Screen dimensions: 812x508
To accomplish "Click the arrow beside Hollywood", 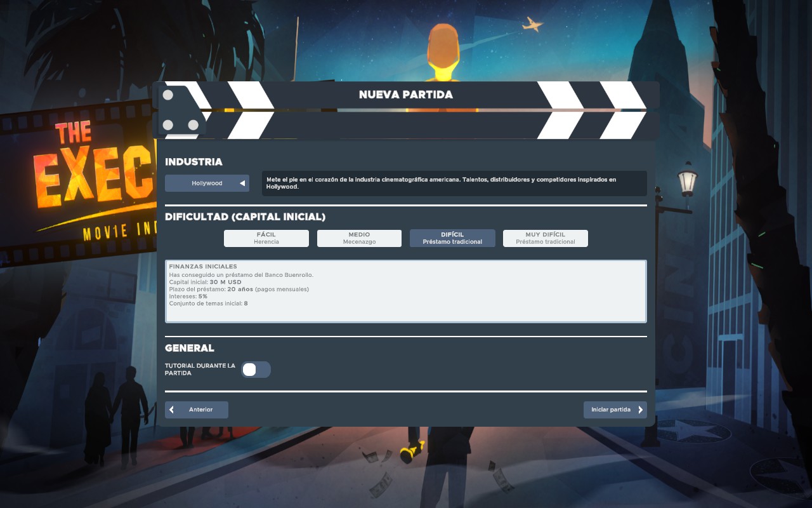I will (242, 184).
